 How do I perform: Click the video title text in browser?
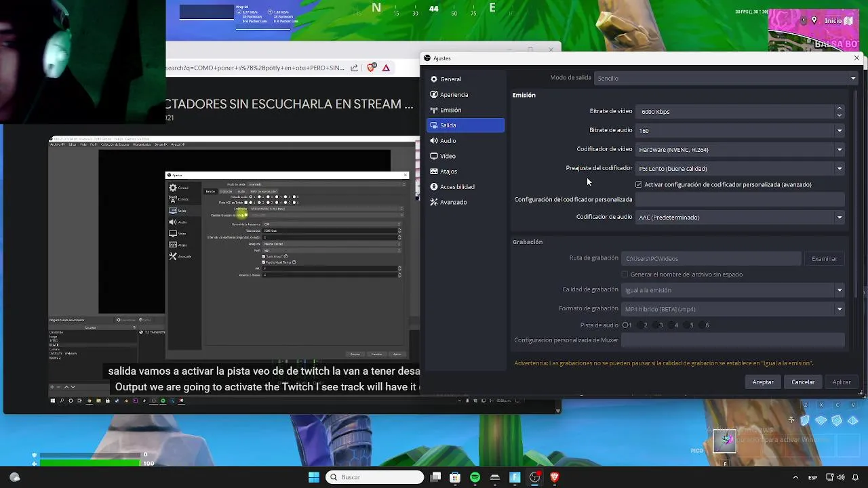click(290, 104)
